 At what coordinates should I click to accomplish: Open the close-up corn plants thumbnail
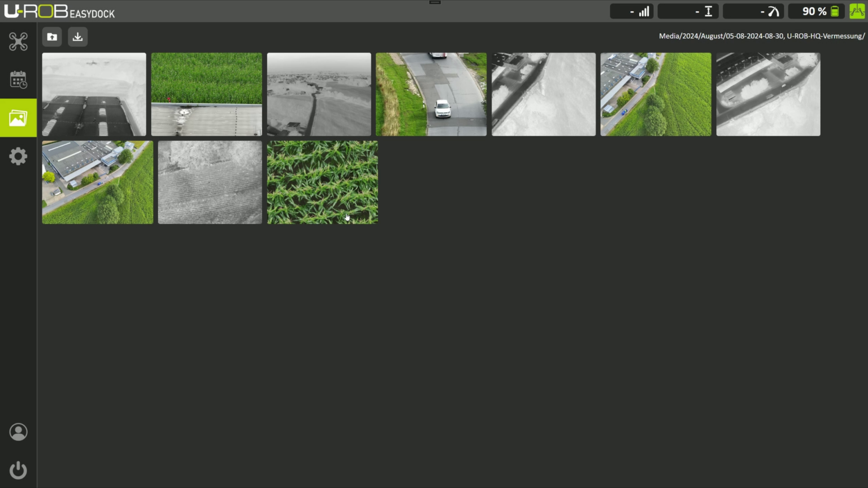(322, 182)
